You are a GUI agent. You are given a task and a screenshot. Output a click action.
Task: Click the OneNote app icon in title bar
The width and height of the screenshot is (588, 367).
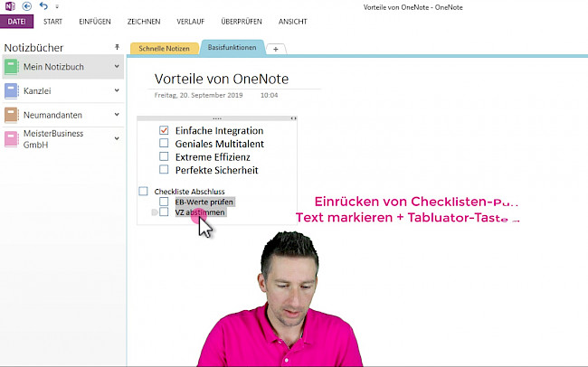10,6
